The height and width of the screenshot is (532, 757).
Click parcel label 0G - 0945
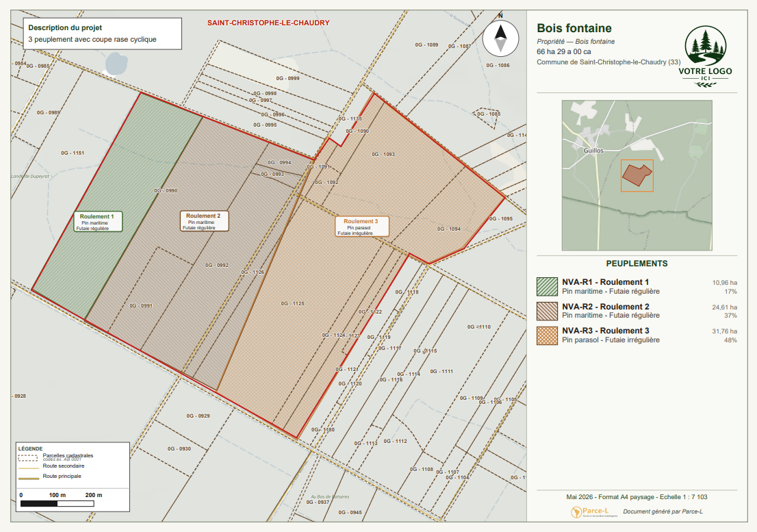pos(350,513)
